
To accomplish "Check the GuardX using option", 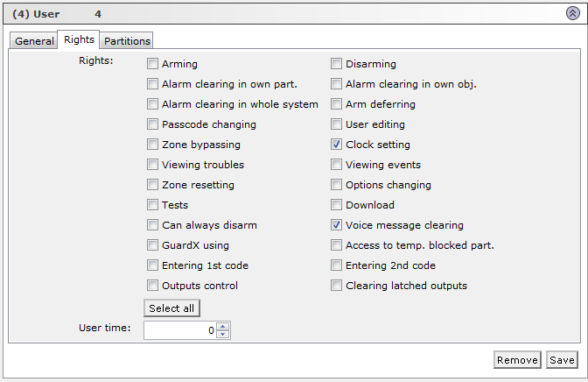I will tap(153, 245).
